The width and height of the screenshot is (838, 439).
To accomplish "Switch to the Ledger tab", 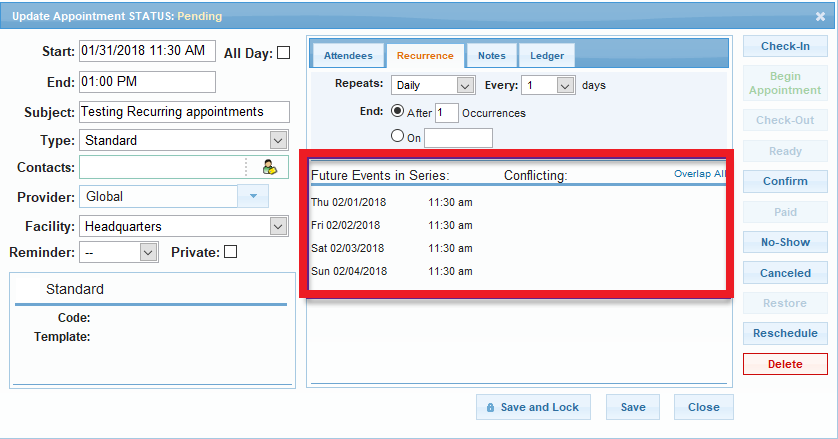I will [547, 56].
